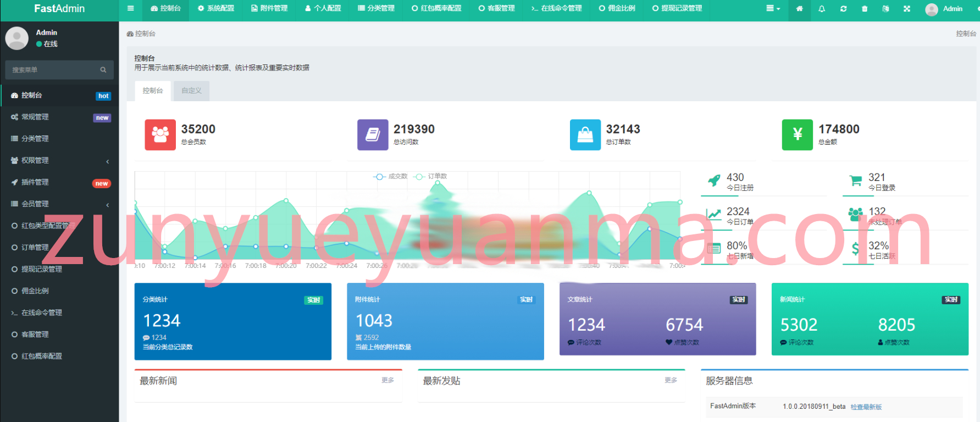
Task: Click the 更多 link beside 最新新闻
Action: click(388, 380)
